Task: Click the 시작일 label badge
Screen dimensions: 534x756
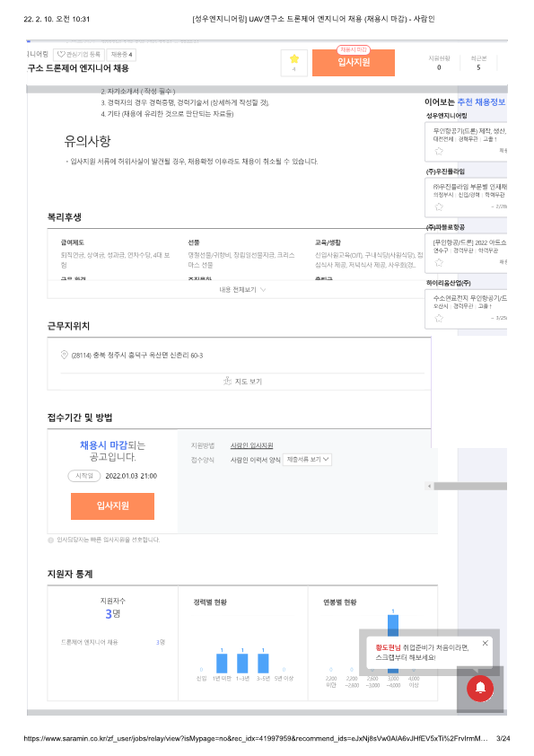Action: (x=83, y=476)
